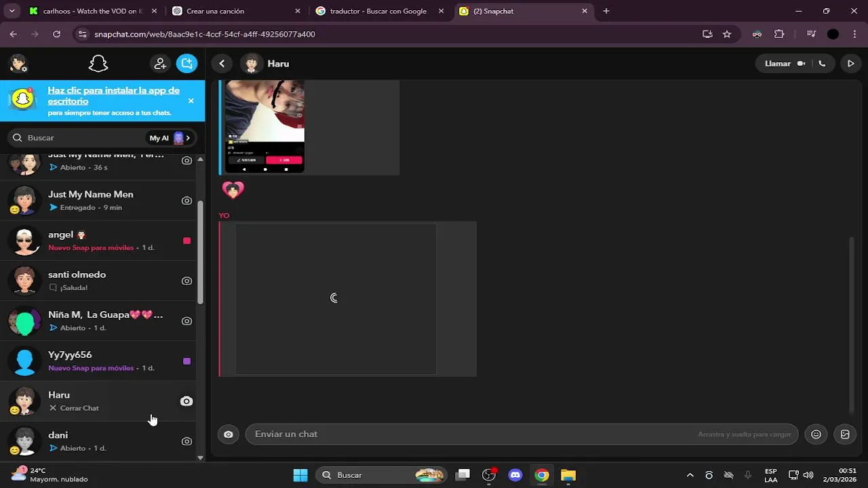Open stickers gallery icon in message bar
This screenshot has height=488, width=868.
pos(845,434)
